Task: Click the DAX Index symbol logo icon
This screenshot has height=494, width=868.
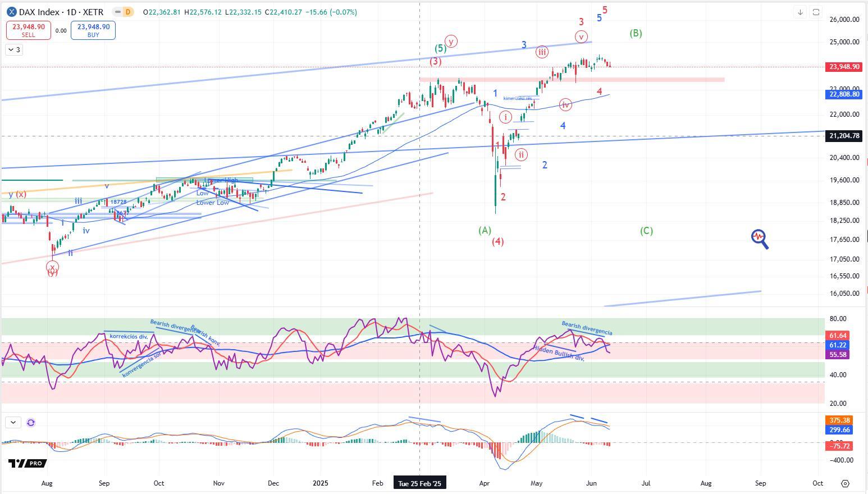Action: pos(11,12)
